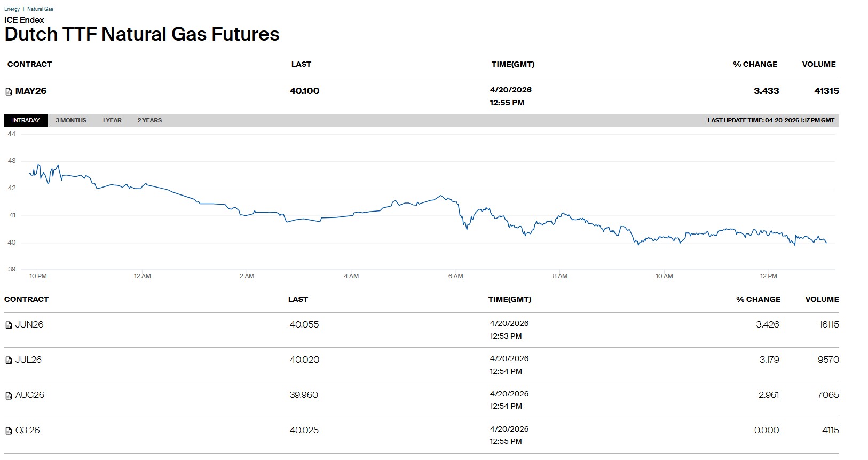The height and width of the screenshot is (460, 868).
Task: Open the JUN26 contract row
Action: pos(29,325)
